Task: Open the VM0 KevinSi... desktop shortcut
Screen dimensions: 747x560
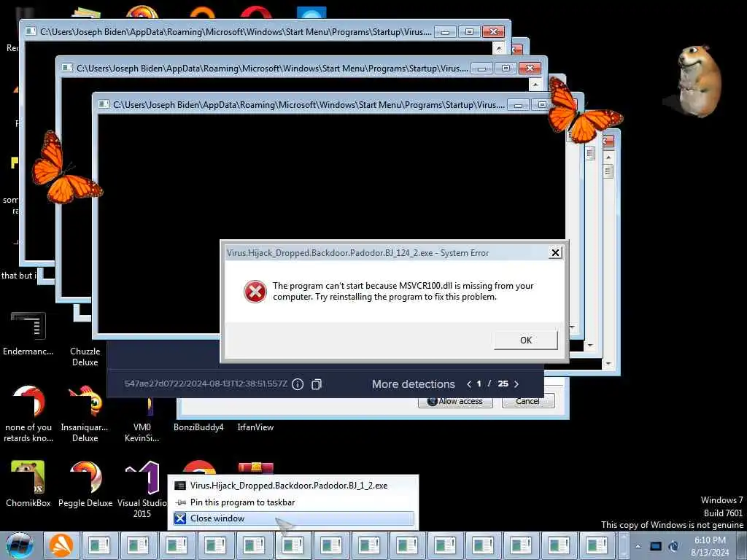Action: (x=142, y=419)
